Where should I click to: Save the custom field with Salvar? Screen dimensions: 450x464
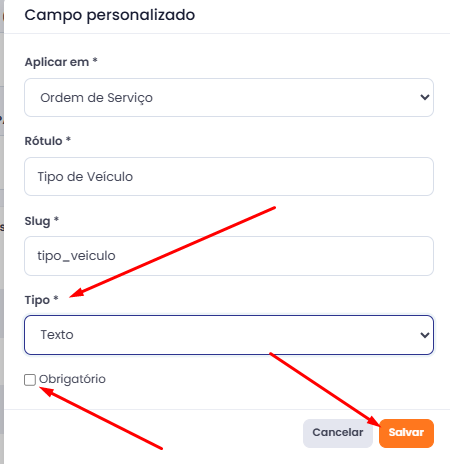coord(406,433)
